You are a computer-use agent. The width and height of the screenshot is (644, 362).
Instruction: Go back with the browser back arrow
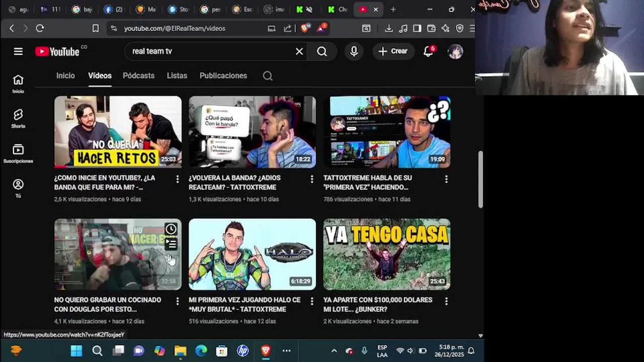coord(12,29)
